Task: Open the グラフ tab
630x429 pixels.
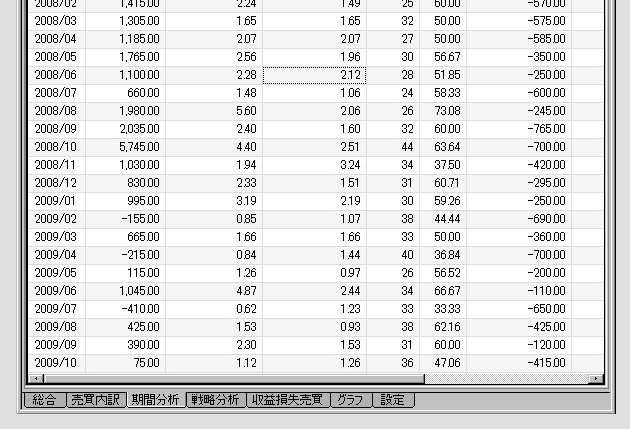Action: 351,400
